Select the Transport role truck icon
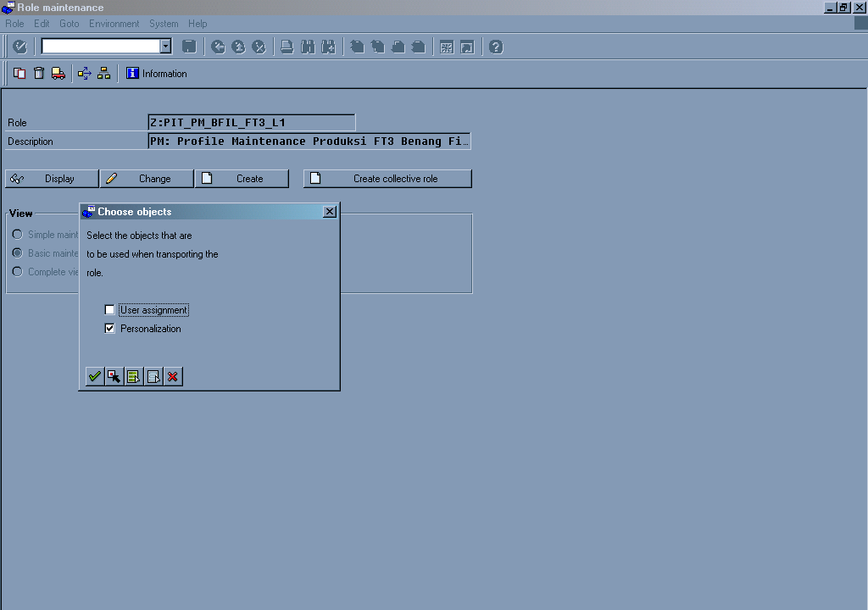The height and width of the screenshot is (610, 868). click(58, 73)
